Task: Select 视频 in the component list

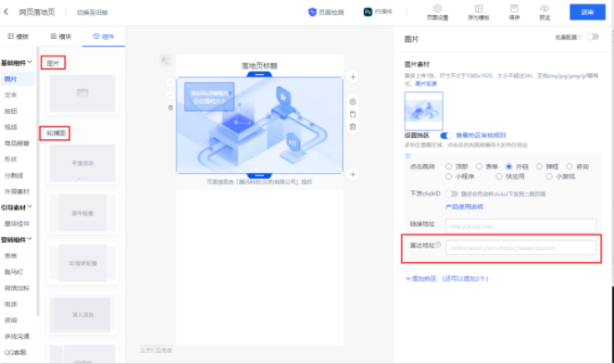Action: 10,127
